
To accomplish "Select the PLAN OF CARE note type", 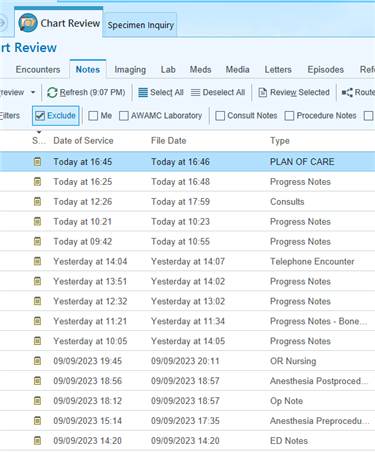I will pyautogui.click(x=302, y=162).
